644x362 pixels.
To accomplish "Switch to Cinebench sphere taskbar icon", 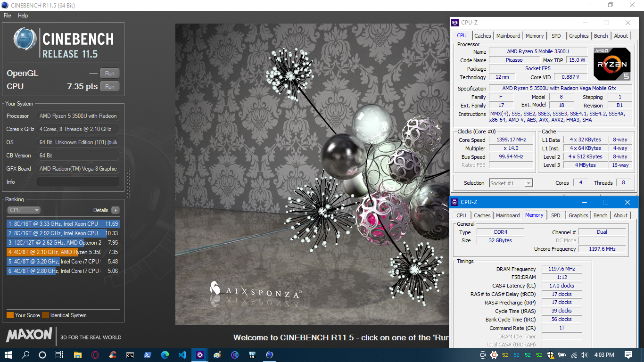I will pyautogui.click(x=269, y=355).
